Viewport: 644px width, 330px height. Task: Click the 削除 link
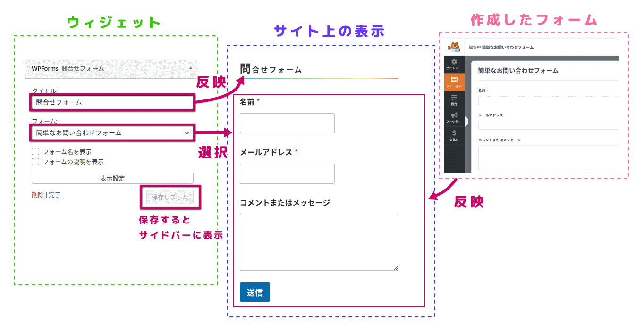[x=38, y=195]
